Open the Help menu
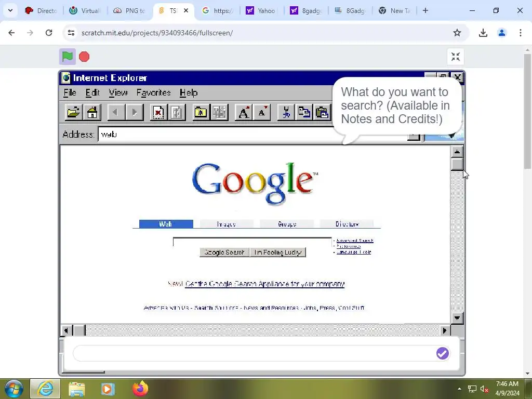The image size is (532, 399). (x=189, y=92)
